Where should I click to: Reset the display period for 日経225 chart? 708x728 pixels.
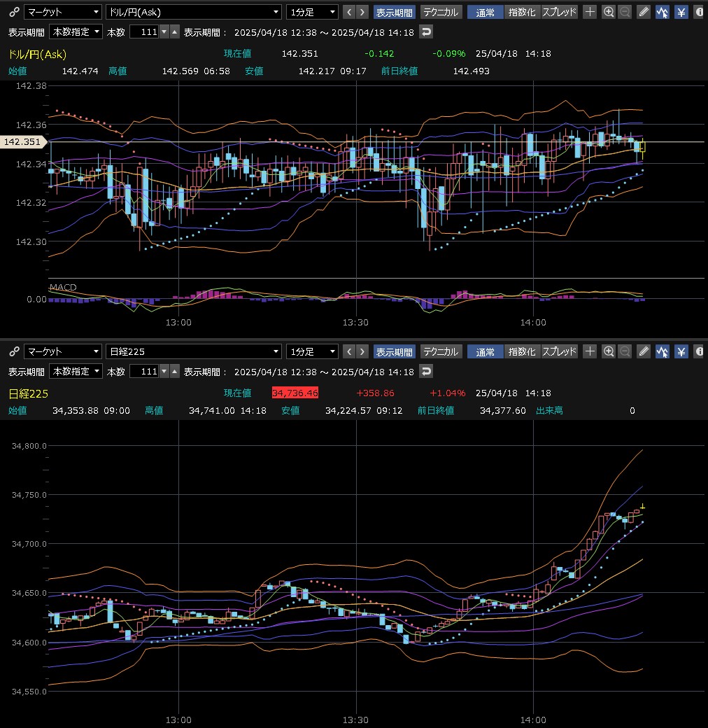click(426, 372)
